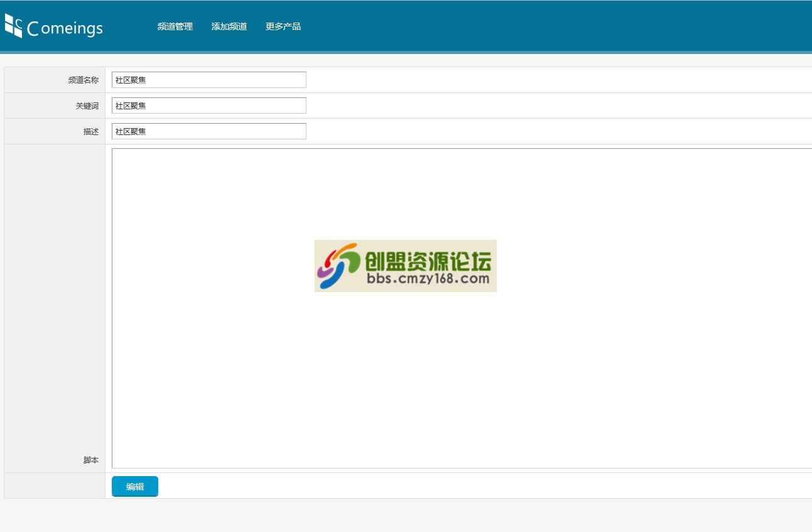The height and width of the screenshot is (532, 812).
Task: Select the 描述 input field
Action: click(x=209, y=131)
